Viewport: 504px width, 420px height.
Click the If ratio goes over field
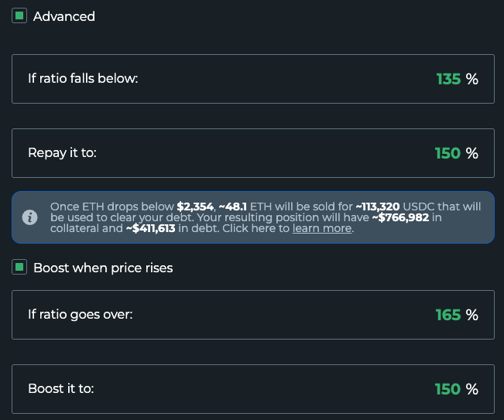point(253,315)
